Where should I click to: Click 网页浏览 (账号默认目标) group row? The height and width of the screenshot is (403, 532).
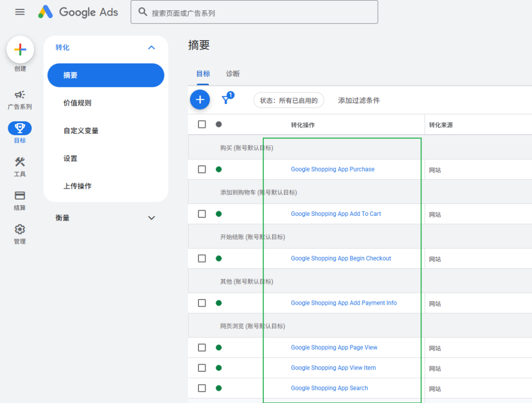pos(360,326)
